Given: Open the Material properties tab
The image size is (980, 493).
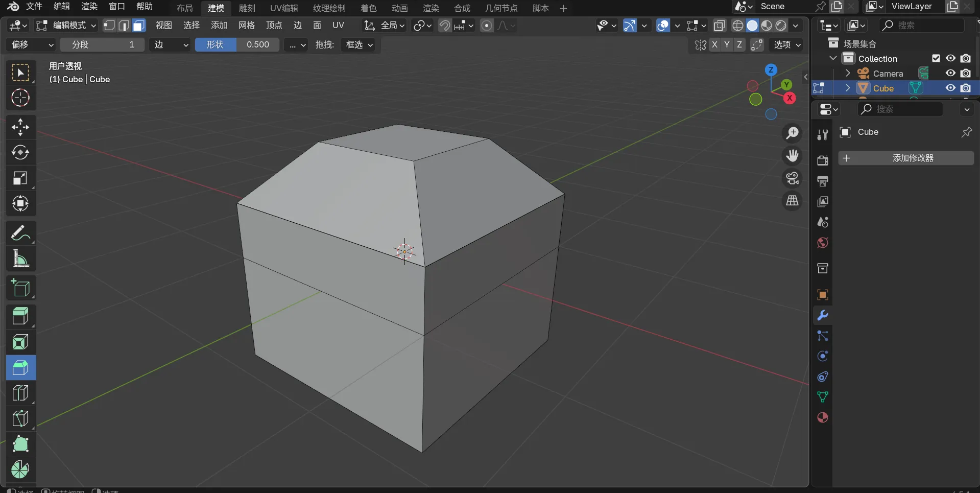Looking at the screenshot, I should pos(822,417).
